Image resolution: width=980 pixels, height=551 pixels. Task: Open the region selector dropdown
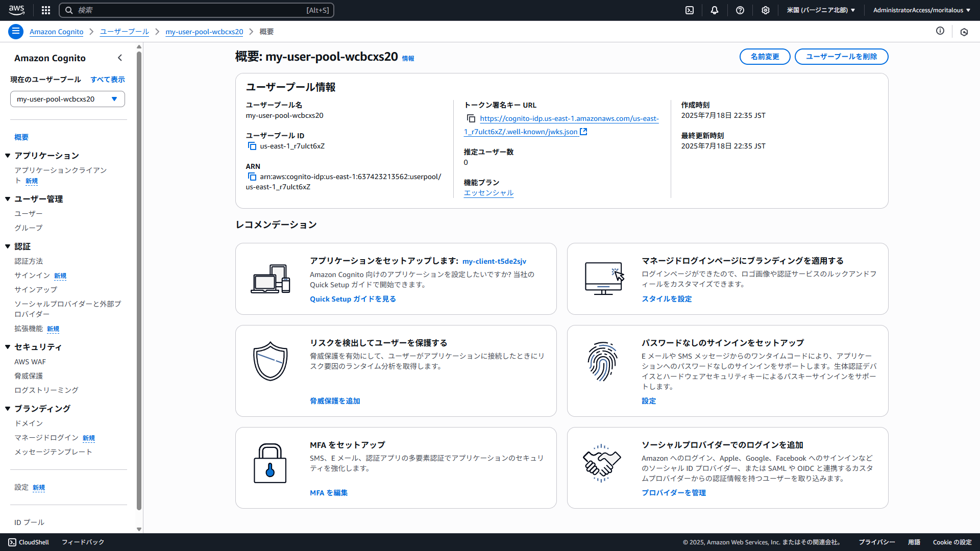click(820, 10)
